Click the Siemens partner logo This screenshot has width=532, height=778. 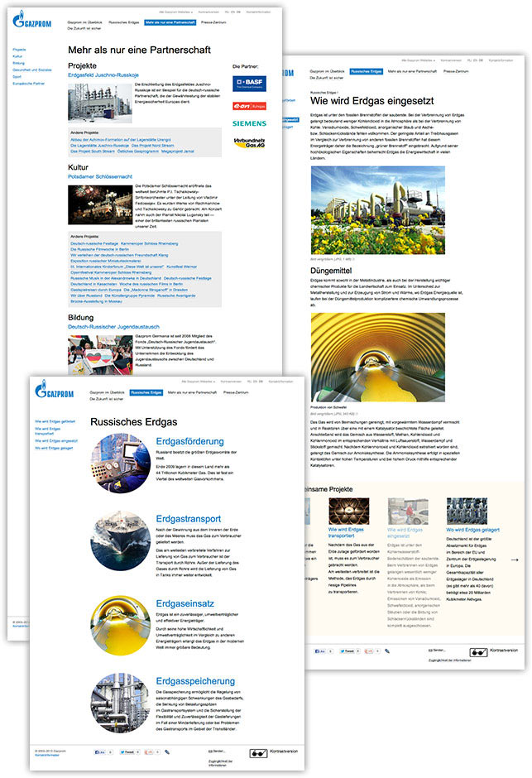click(x=249, y=123)
